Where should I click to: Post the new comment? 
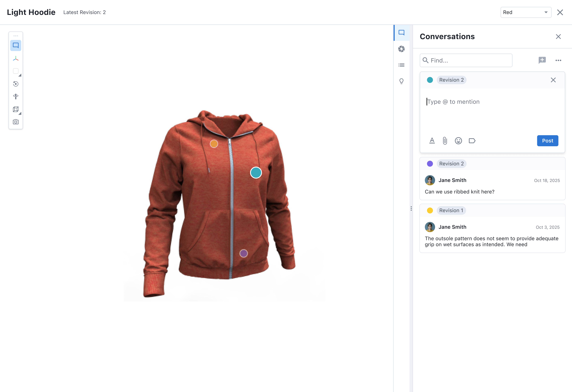[547, 141]
